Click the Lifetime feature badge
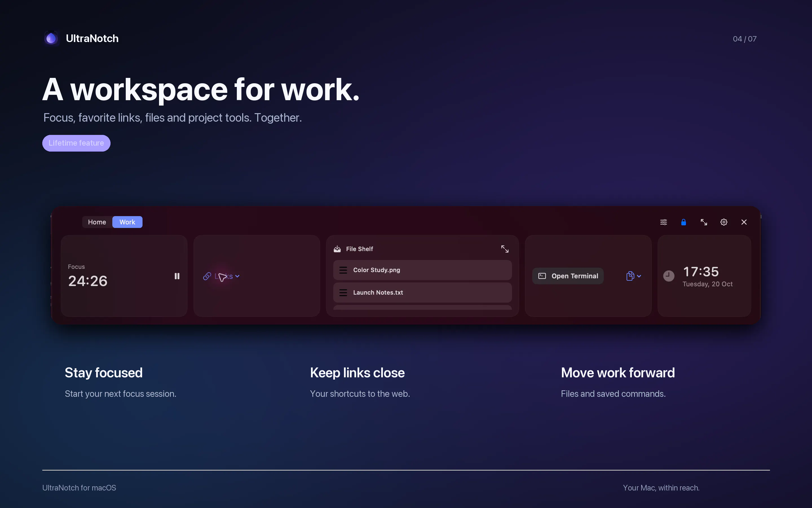Image resolution: width=812 pixels, height=508 pixels. click(x=76, y=143)
